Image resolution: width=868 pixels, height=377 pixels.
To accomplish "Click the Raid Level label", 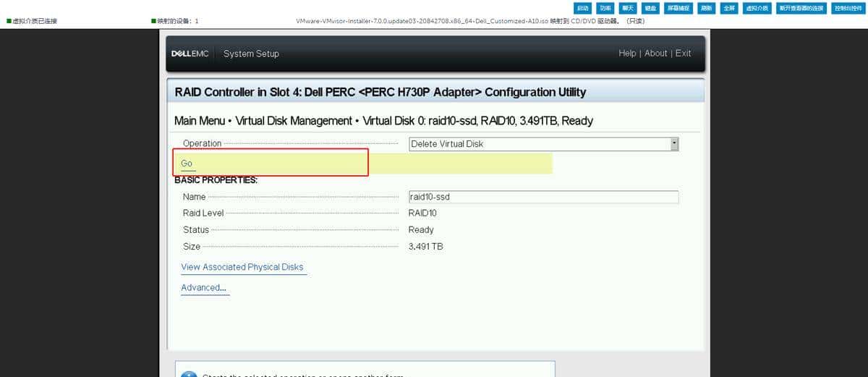I will [203, 213].
